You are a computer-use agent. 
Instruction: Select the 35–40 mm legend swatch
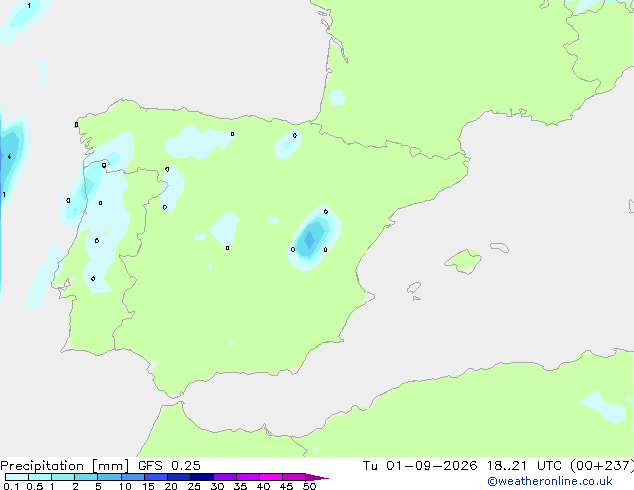248,477
